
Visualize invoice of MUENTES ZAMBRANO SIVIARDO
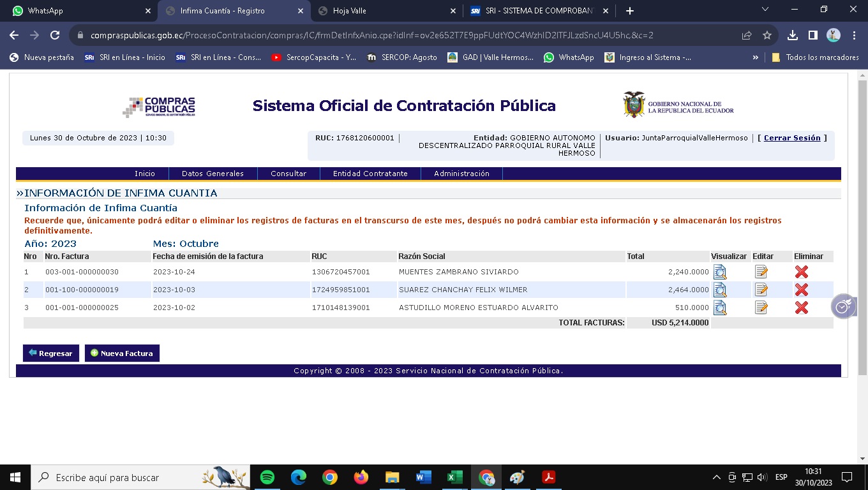[719, 272]
